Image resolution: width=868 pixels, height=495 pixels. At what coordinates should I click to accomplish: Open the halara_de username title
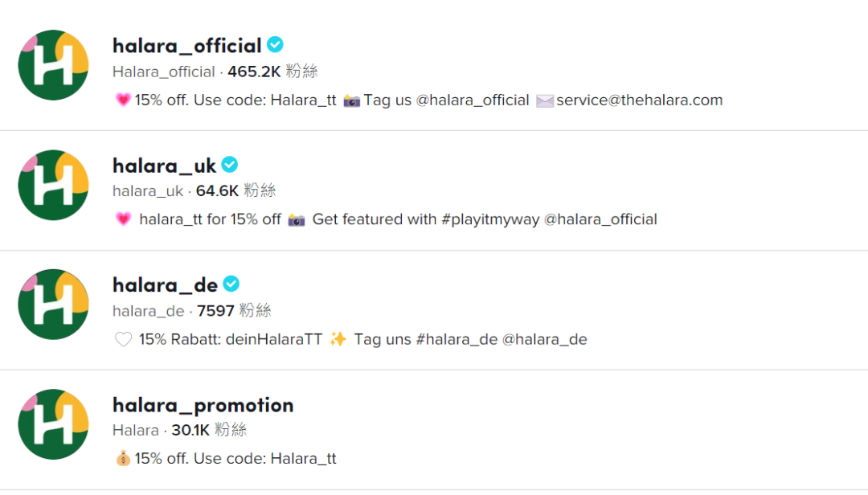click(165, 285)
